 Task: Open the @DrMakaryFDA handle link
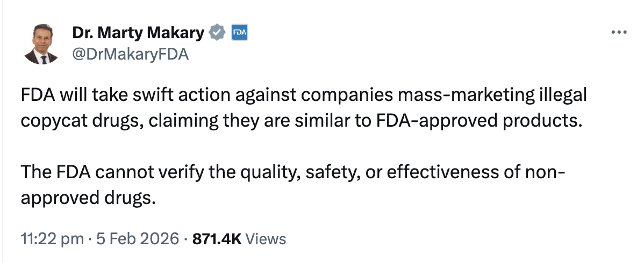(x=130, y=54)
